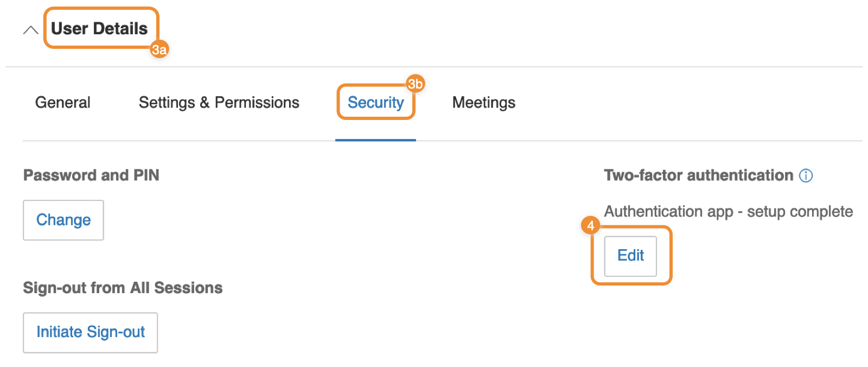This screenshot has width=868, height=367.
Task: Switch to the General tab
Action: pyautogui.click(x=63, y=102)
